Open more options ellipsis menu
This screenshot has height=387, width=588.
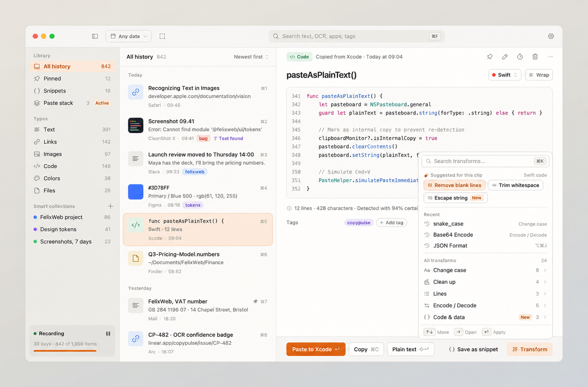point(550,57)
